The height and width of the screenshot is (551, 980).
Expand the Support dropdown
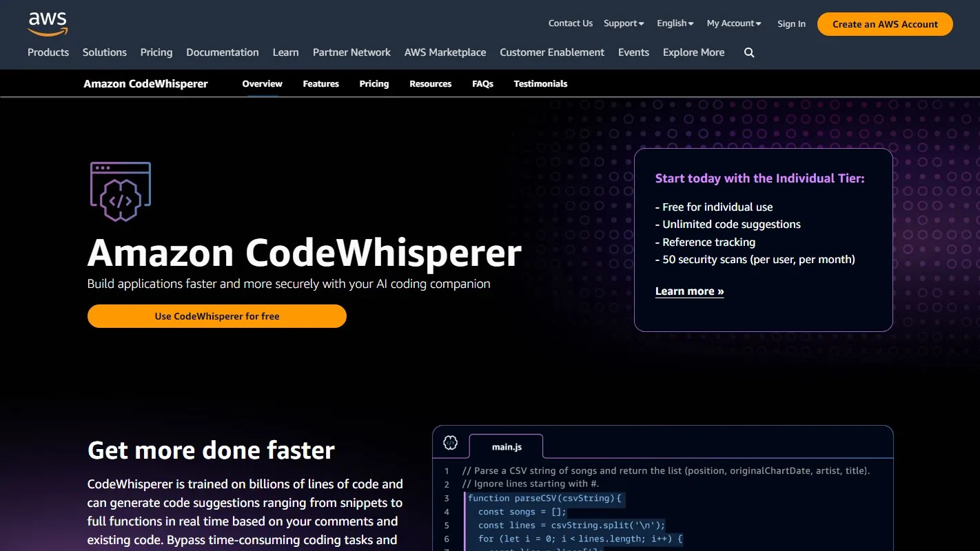tap(622, 23)
